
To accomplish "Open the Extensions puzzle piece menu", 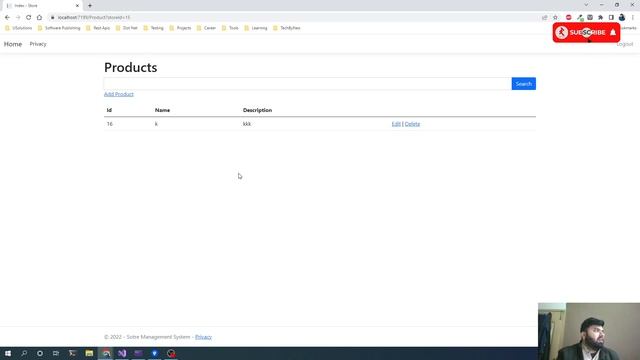I will [x=600, y=18].
